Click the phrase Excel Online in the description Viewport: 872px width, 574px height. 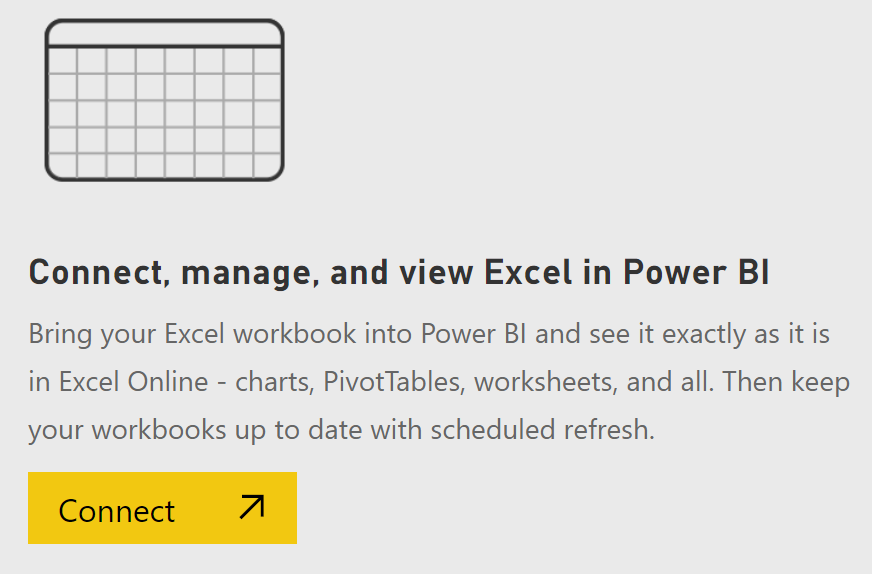[133, 382]
